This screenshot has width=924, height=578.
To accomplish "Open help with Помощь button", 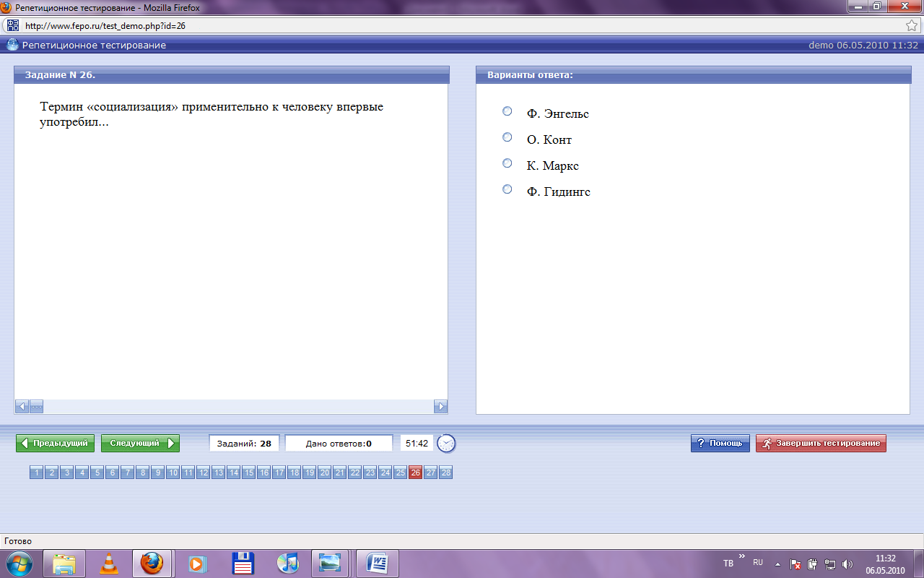I will pyautogui.click(x=720, y=443).
